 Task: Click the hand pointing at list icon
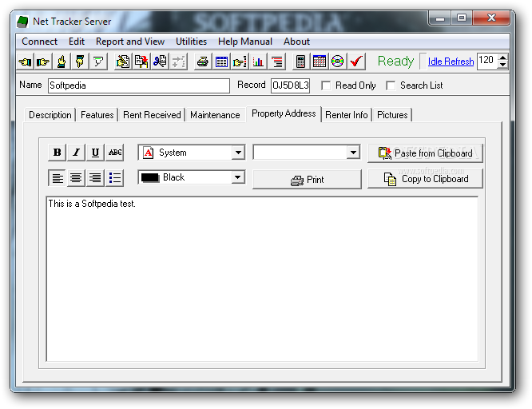pos(240,62)
